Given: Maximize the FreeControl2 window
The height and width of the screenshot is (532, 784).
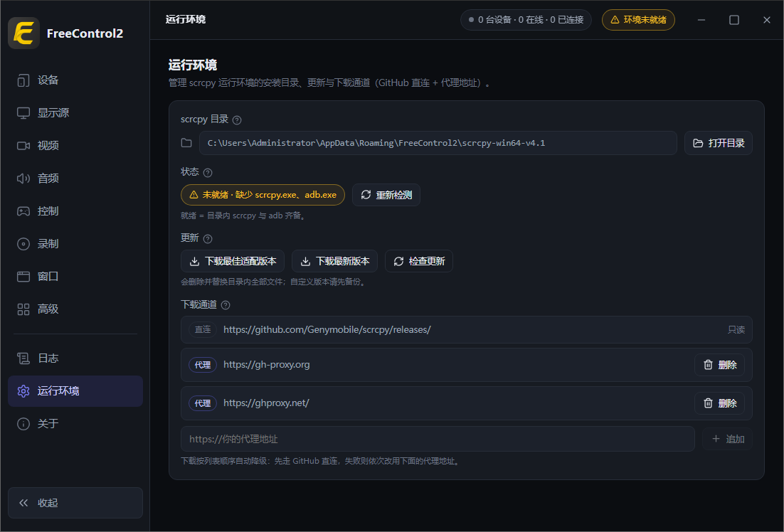Looking at the screenshot, I should coord(734,20).
